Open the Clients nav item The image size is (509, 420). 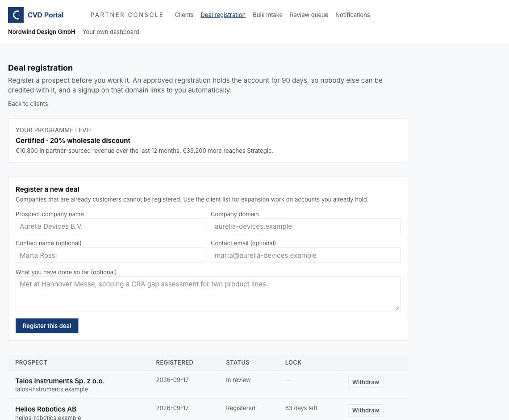(184, 15)
